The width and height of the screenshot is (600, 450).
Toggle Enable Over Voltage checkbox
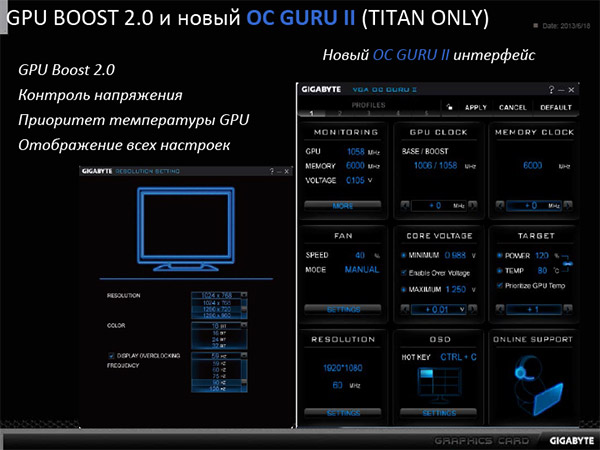point(404,273)
